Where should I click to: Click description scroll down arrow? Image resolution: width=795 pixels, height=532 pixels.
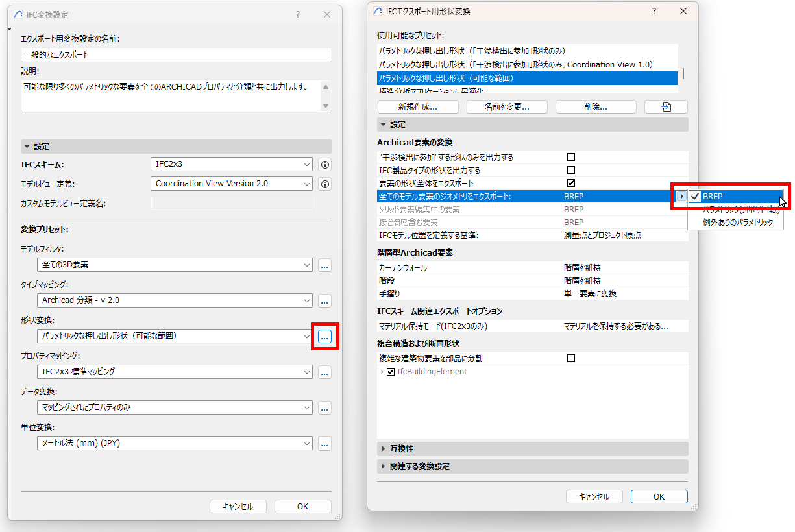pyautogui.click(x=326, y=106)
